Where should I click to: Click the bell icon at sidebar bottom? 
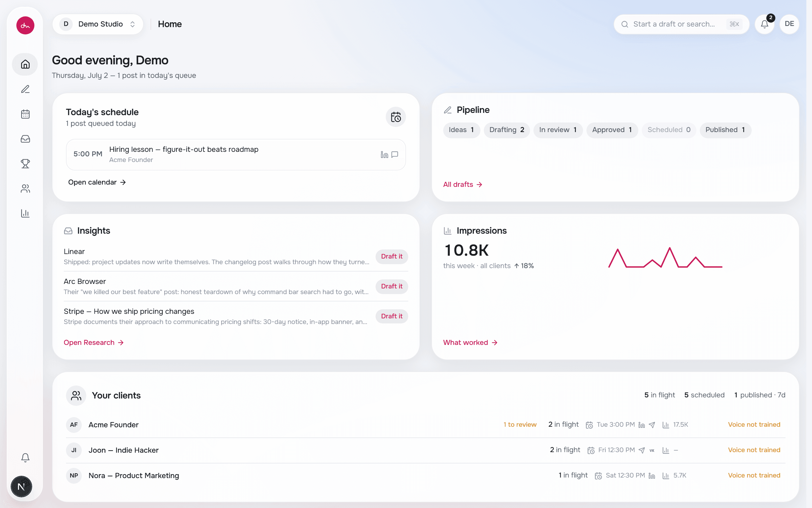(x=25, y=457)
